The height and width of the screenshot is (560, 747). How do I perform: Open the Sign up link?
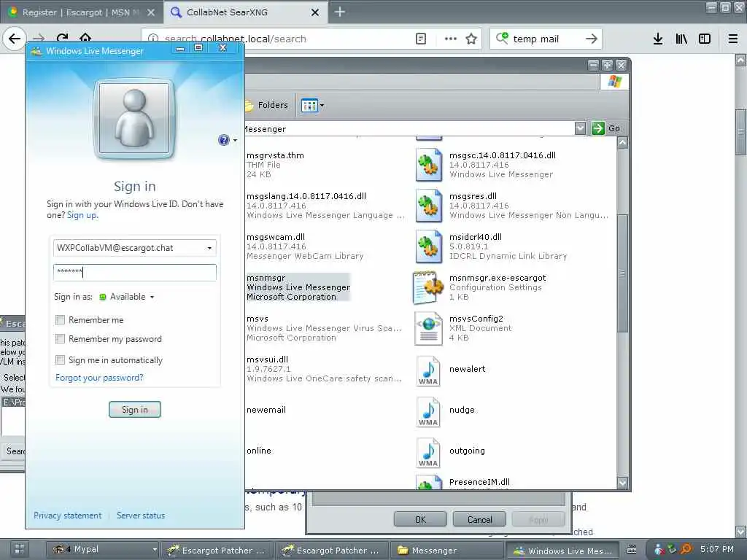[x=82, y=215]
